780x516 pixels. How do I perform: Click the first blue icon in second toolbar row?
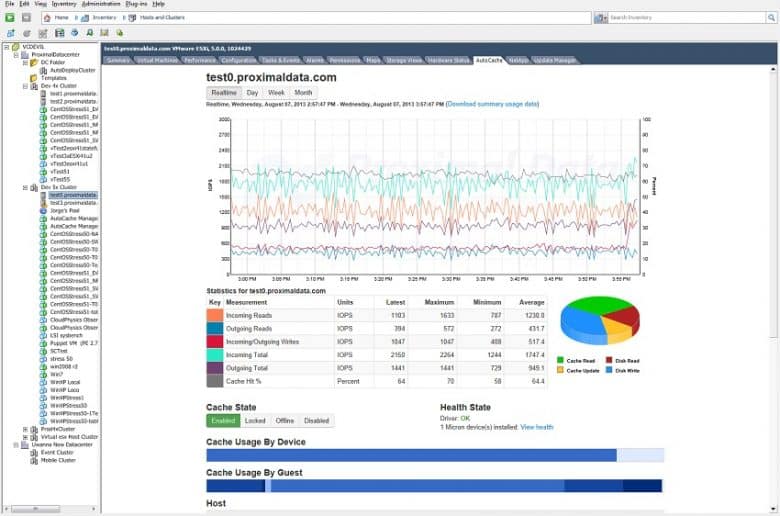coord(10,33)
